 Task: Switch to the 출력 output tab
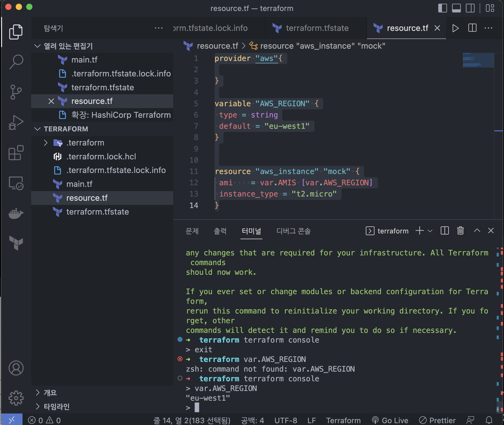(220, 231)
